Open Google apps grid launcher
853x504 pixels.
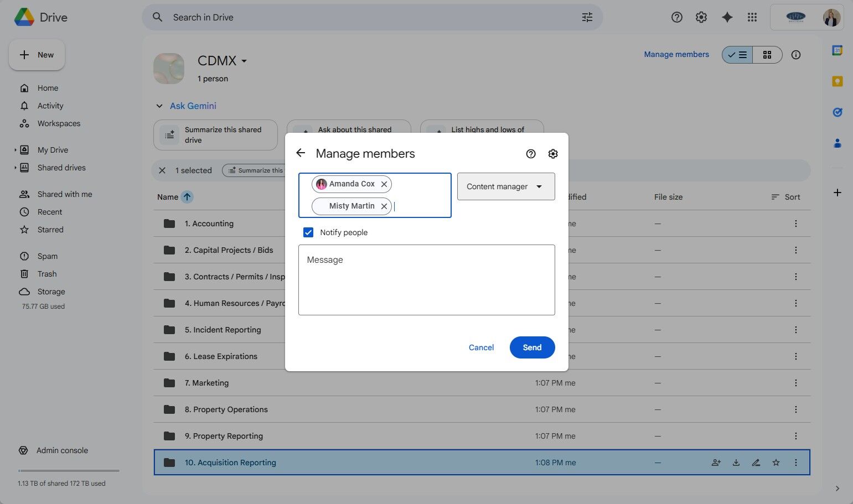coord(752,17)
